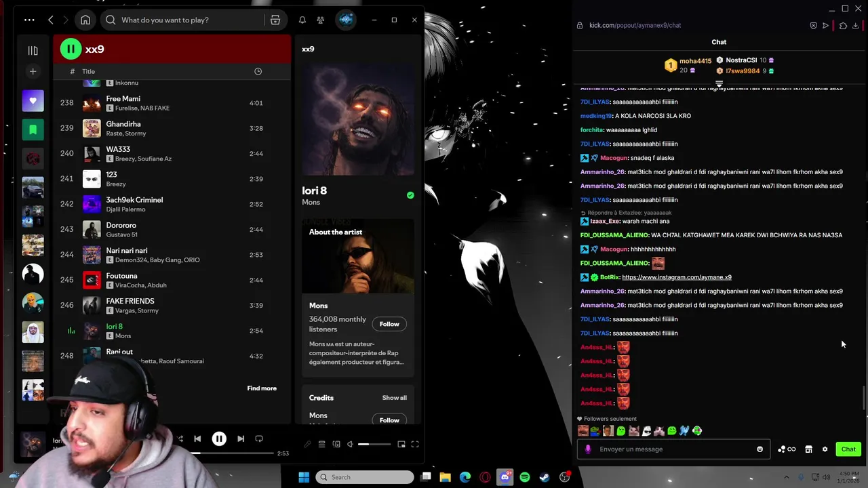Viewport: 868px width, 488px height.
Task: Open the Browse icon in search bar
Action: point(275,20)
